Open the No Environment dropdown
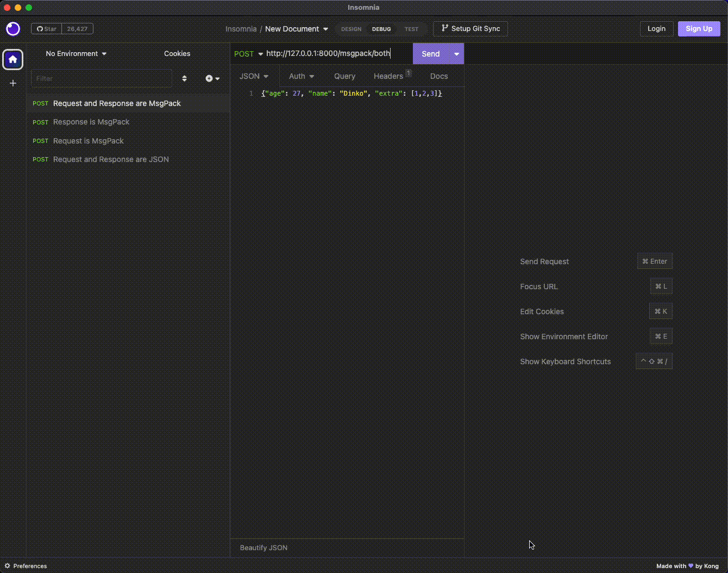The image size is (728, 573). pos(76,54)
